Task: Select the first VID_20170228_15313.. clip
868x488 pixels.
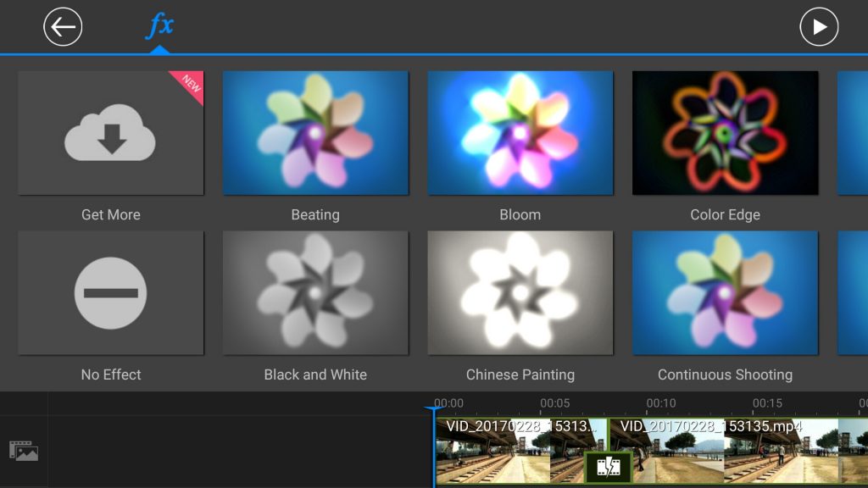Action: [520, 451]
